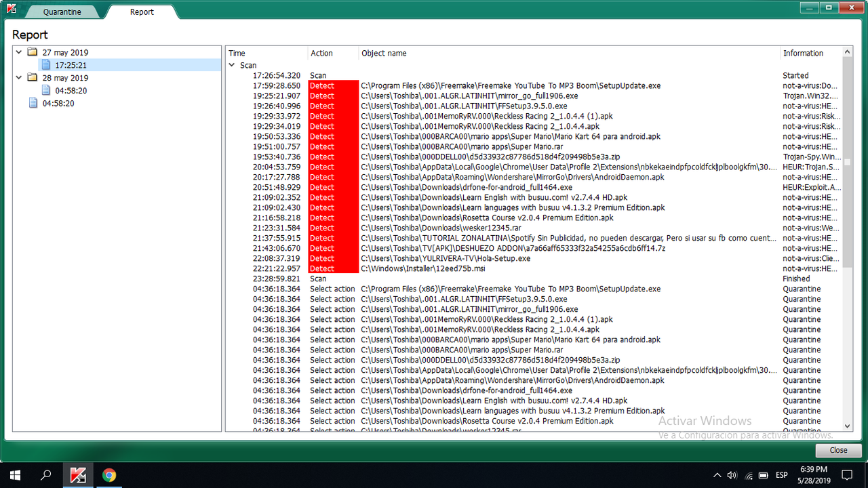
Task: Select the Scan Finished row at 23:28:59.821
Action: pyautogui.click(x=534, y=279)
